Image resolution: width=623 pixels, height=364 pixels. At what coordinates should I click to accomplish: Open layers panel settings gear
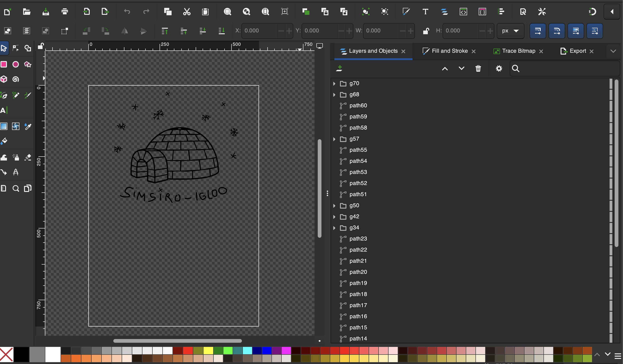point(499,68)
